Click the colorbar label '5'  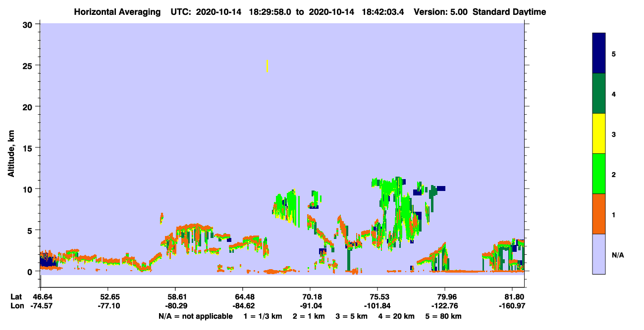614,53
